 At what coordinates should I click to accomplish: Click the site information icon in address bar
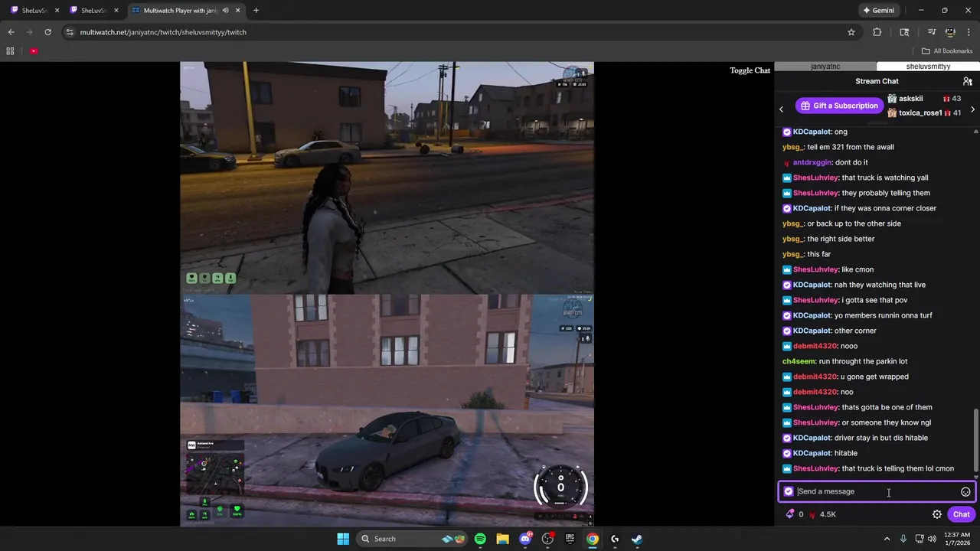tap(70, 32)
